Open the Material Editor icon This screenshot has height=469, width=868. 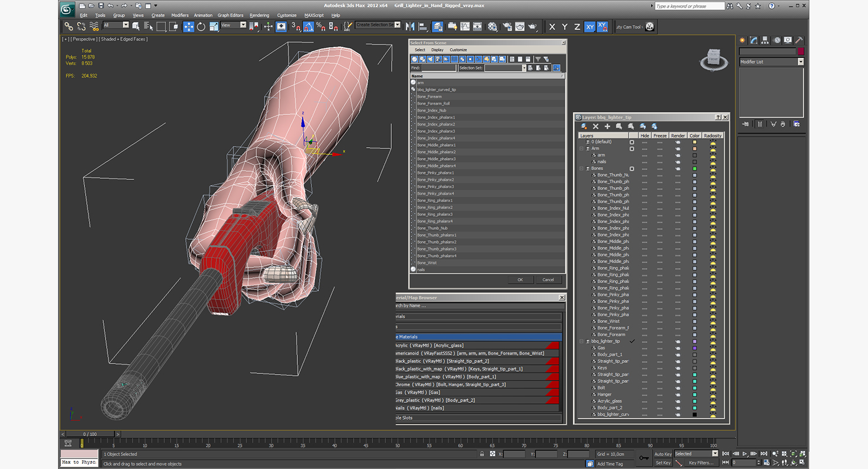point(493,26)
